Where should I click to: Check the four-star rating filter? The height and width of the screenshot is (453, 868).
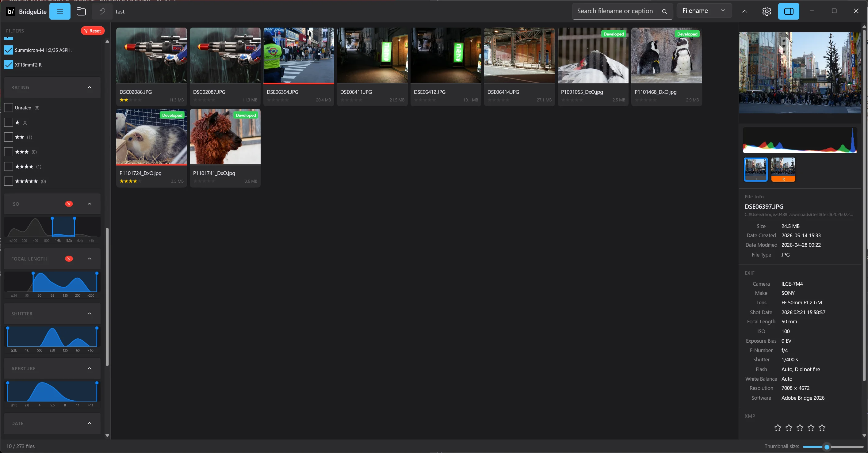[8, 166]
